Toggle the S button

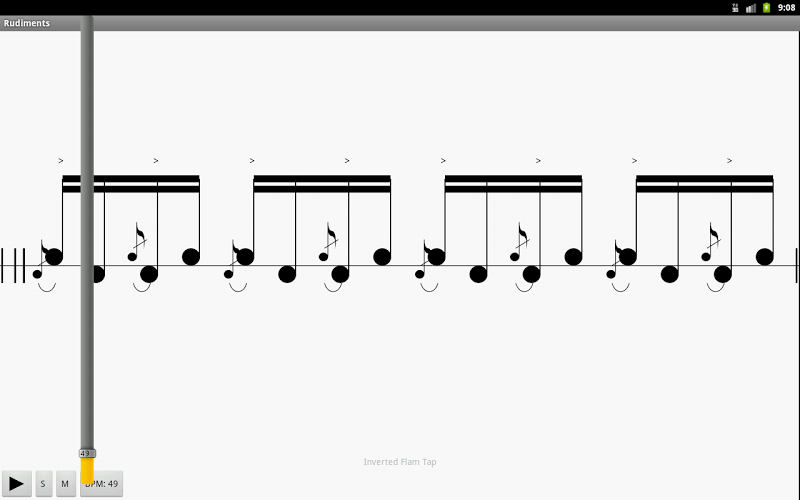[x=43, y=483]
